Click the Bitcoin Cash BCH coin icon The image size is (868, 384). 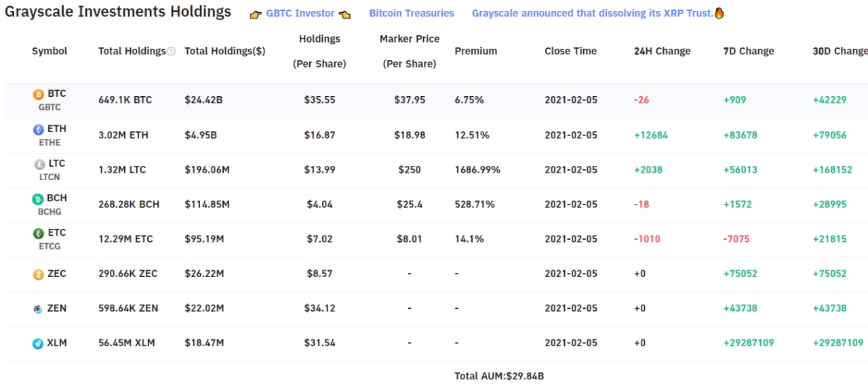(x=39, y=199)
